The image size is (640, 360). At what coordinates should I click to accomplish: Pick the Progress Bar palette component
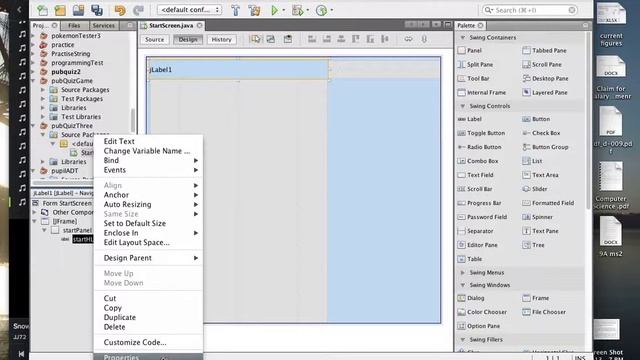coord(479,203)
